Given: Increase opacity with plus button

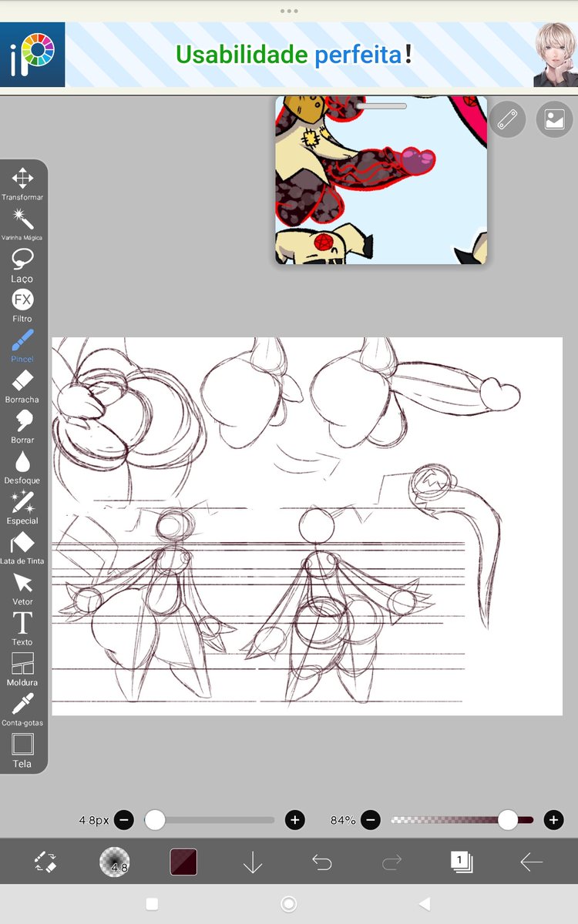Looking at the screenshot, I should click(553, 820).
